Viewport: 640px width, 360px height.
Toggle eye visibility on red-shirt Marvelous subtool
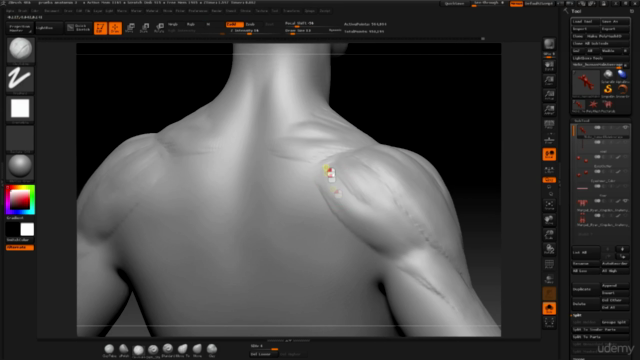[625, 201]
